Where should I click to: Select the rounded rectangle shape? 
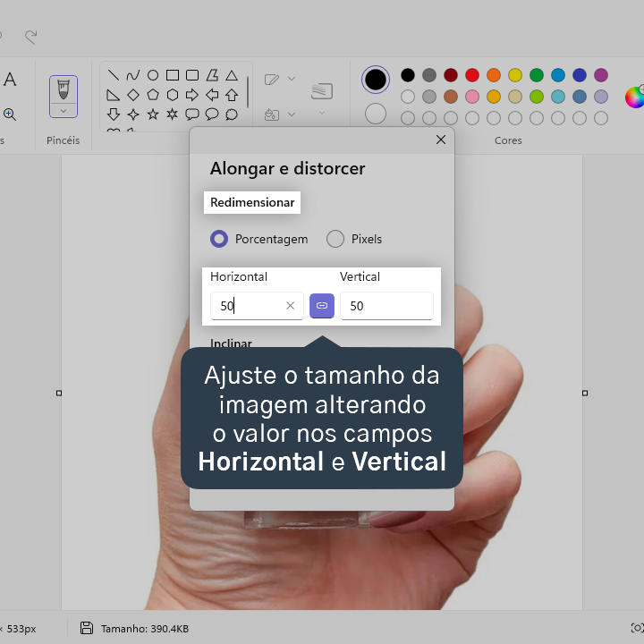192,75
